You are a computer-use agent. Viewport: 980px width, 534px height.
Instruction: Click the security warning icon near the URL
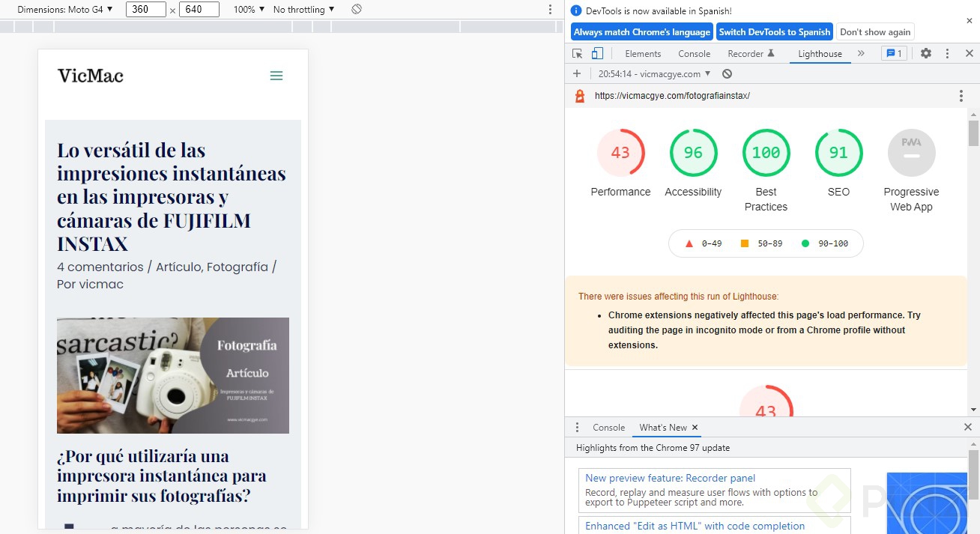click(x=579, y=95)
